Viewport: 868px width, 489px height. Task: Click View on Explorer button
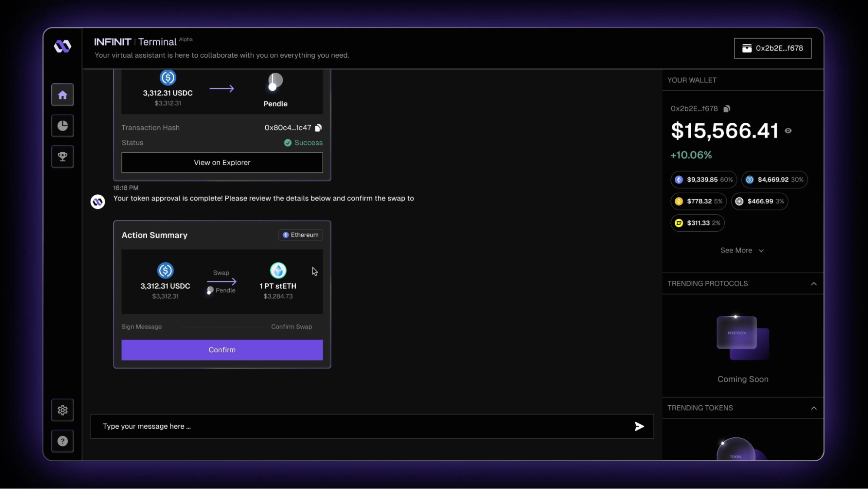(222, 162)
